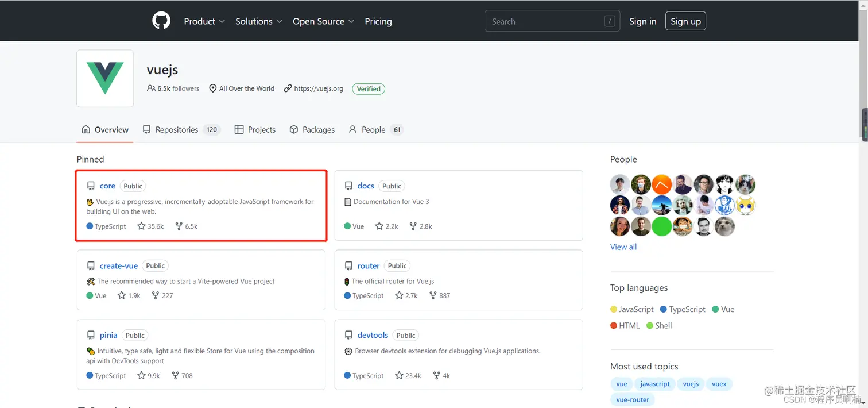
Task: Filter by TypeScript in Top languages
Action: point(683,309)
